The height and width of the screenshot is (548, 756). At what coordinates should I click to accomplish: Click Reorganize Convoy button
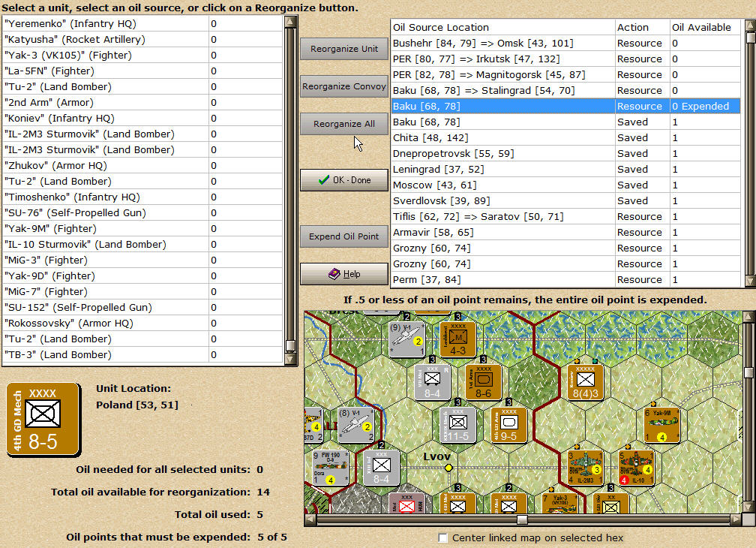tap(344, 86)
